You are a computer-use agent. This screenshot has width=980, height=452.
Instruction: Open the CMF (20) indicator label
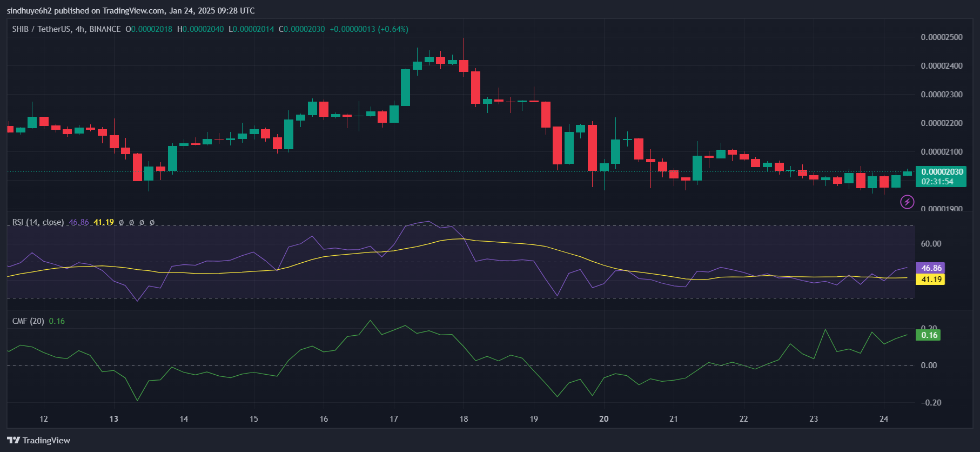pos(28,321)
